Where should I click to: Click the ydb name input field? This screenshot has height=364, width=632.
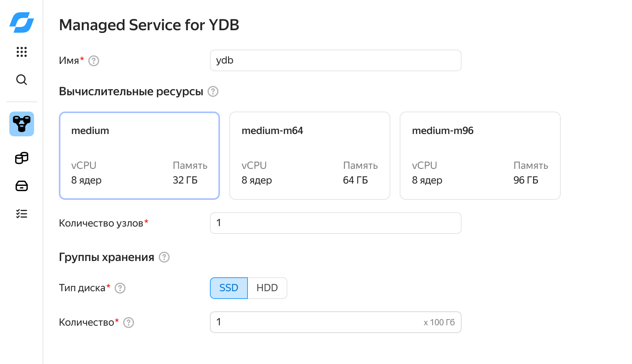point(335,60)
